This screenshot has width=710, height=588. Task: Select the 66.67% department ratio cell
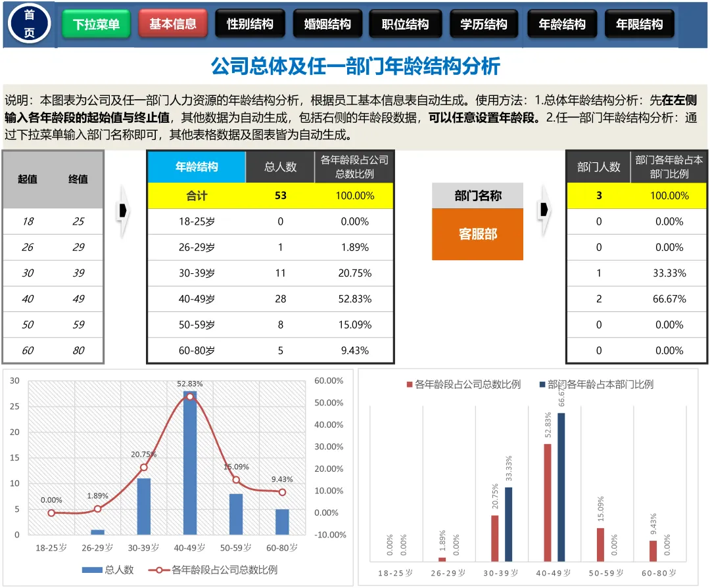[x=669, y=299]
